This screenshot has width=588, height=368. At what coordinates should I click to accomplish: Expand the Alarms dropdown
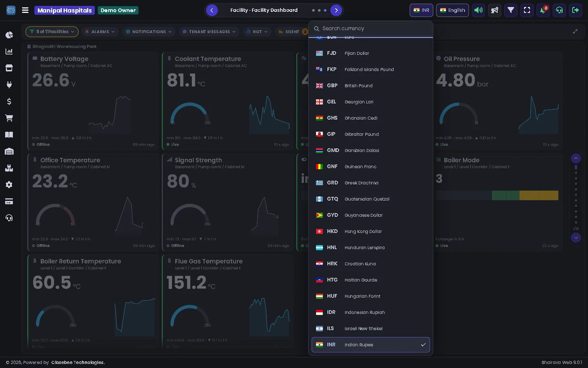[100, 32]
